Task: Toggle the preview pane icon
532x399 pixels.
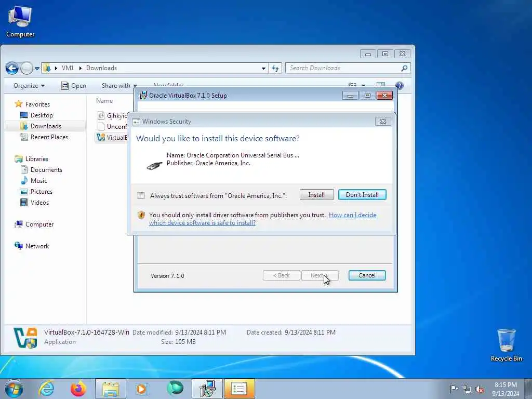Action: tap(381, 85)
